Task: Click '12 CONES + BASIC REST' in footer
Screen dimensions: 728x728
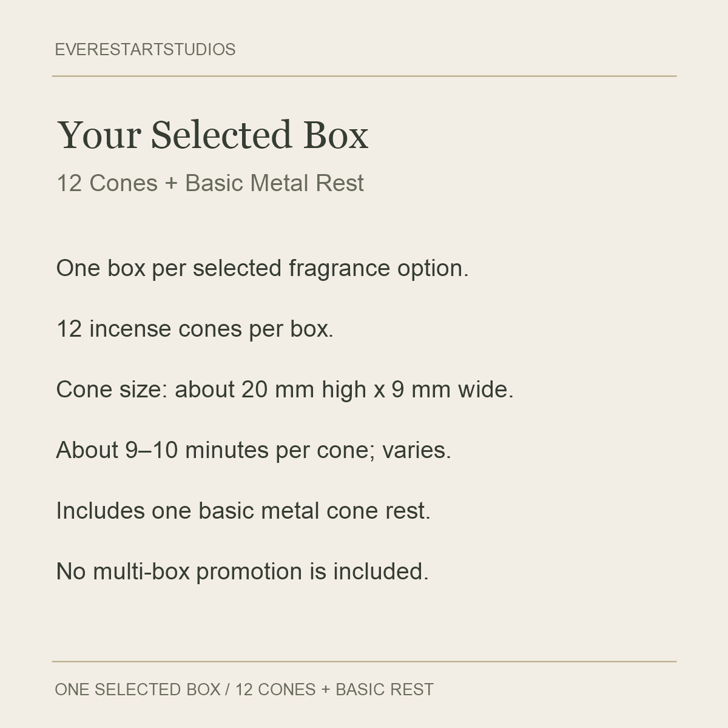Action: tap(334, 690)
